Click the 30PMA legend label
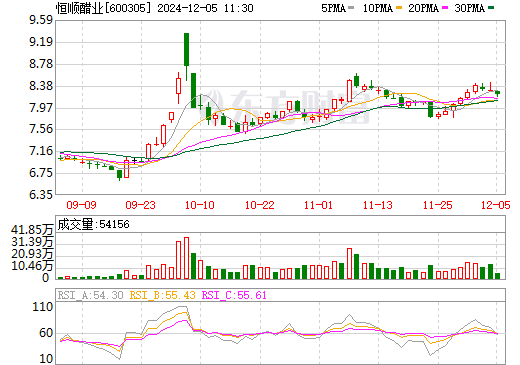The height and width of the screenshot is (365, 520). click(469, 8)
